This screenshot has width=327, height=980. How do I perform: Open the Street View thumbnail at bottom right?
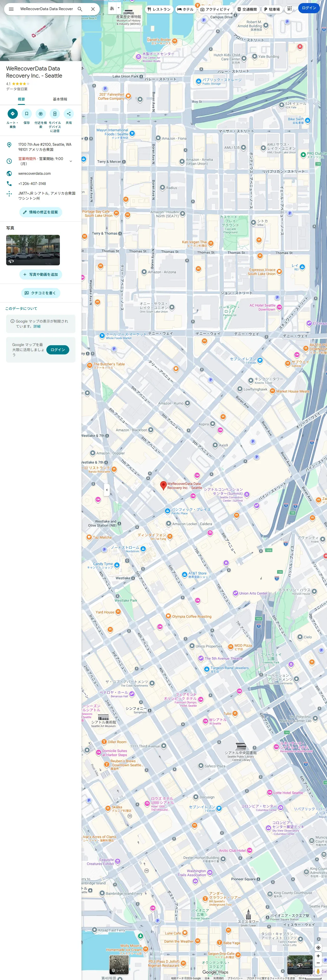click(x=300, y=964)
